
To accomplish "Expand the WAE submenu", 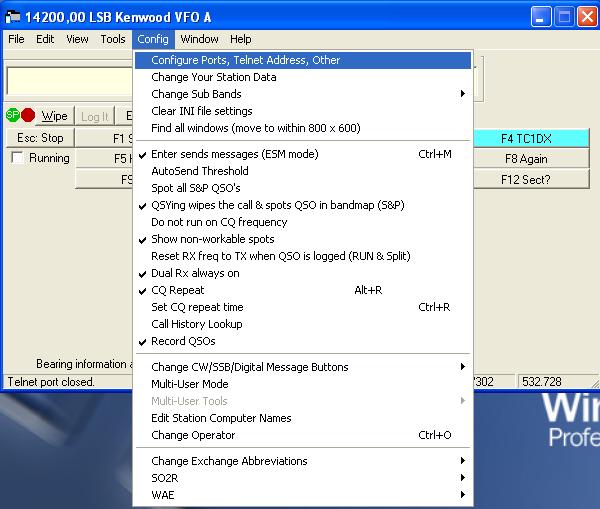I will point(303,495).
